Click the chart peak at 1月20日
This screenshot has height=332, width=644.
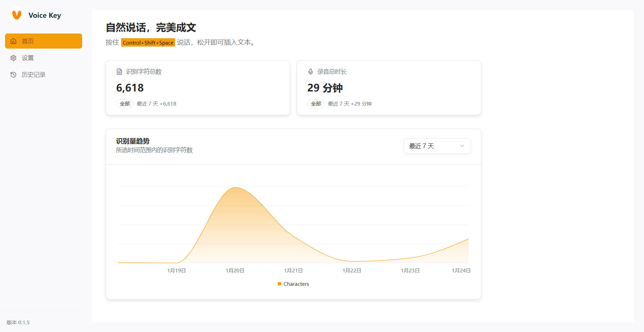click(x=236, y=188)
